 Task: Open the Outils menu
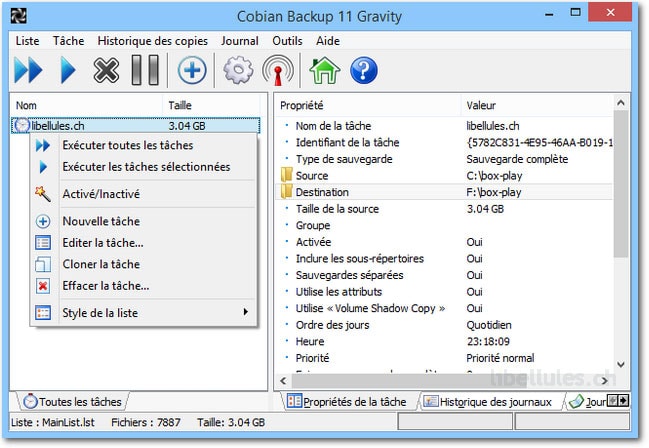coord(287,41)
